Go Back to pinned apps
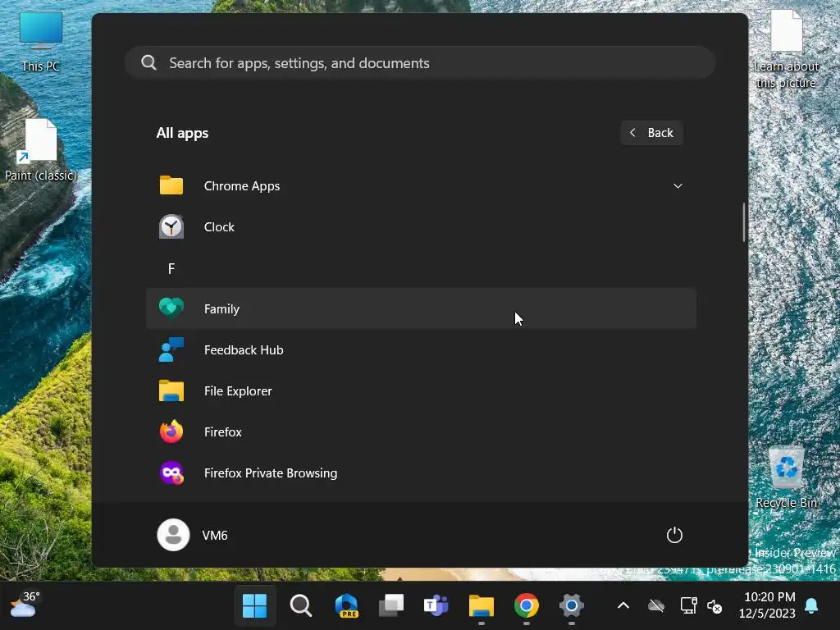This screenshot has height=630, width=840. [651, 133]
